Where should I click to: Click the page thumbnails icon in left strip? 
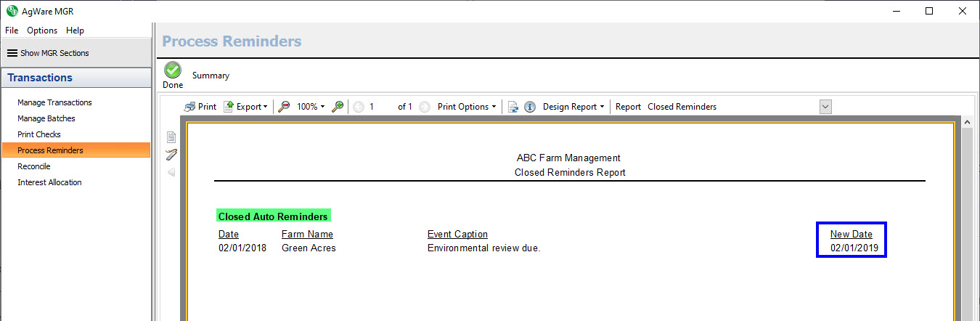click(171, 137)
